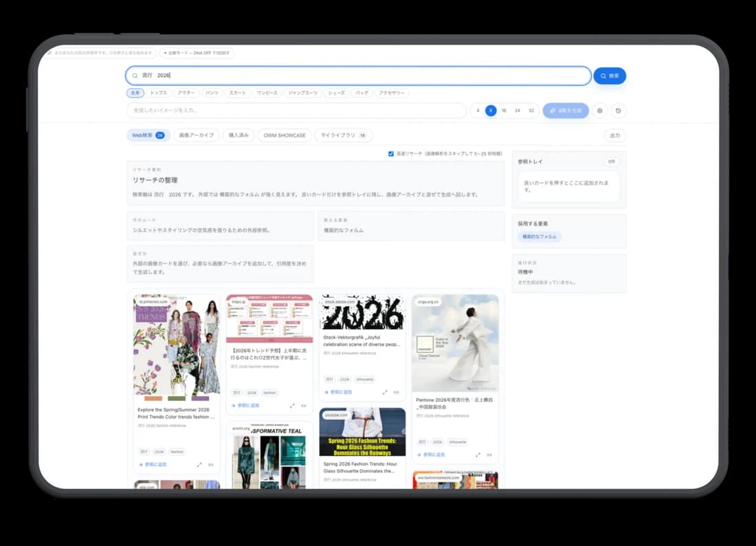The image size is (756, 546).
Task: Select 32 as the image count
Action: point(531,111)
